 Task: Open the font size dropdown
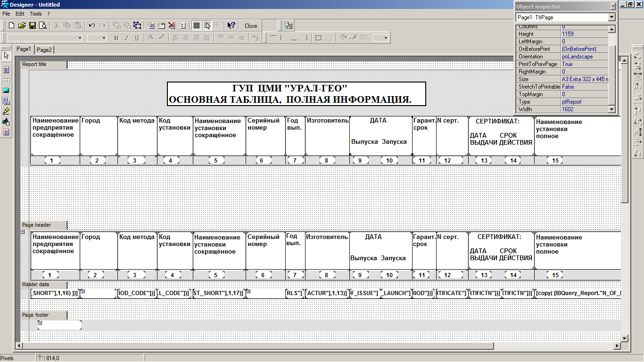pos(103,38)
